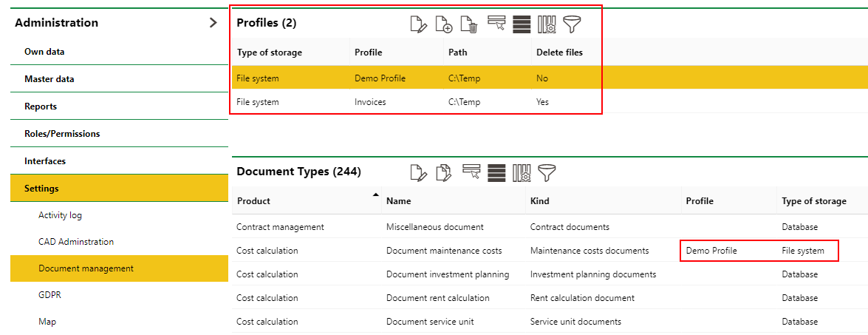Click the 'No' Delete files cell
This screenshot has height=335, width=868.
point(542,78)
